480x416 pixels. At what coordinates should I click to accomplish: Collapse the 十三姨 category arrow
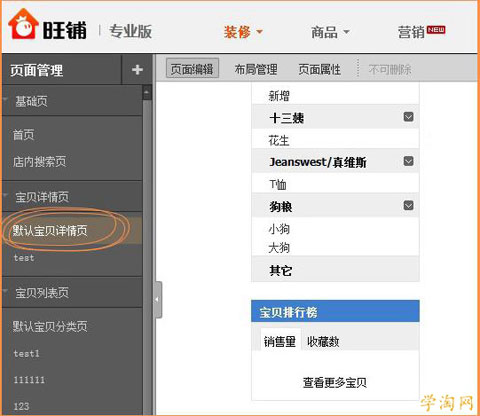point(408,117)
